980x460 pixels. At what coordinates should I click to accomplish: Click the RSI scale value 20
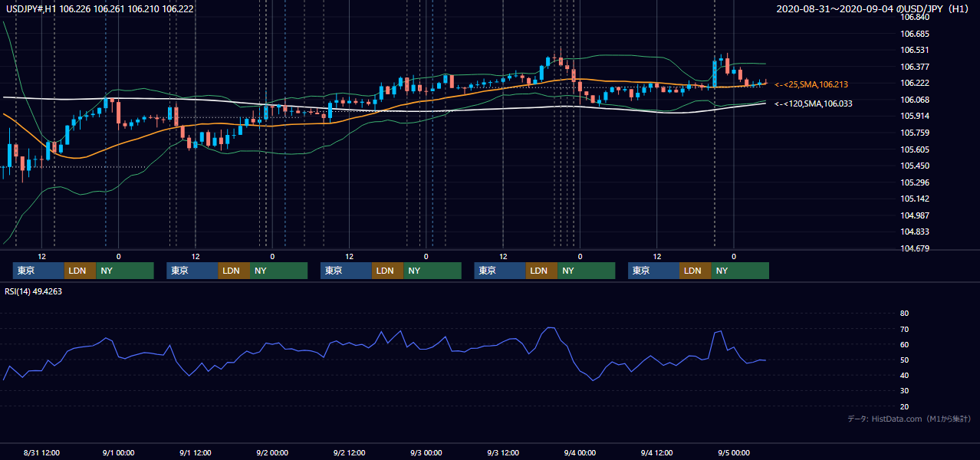coord(904,407)
